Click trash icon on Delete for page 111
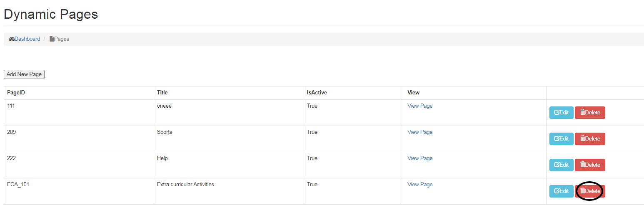The width and height of the screenshot is (644, 205). [583, 113]
